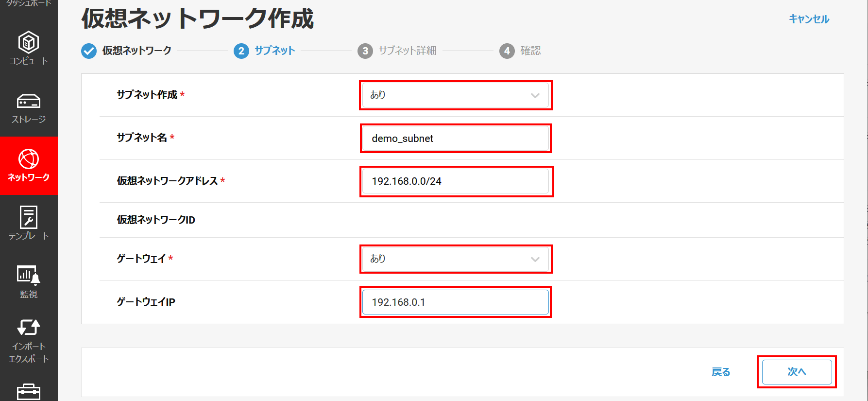The height and width of the screenshot is (401, 868).
Task: Click the 次へ button
Action: [x=797, y=372]
